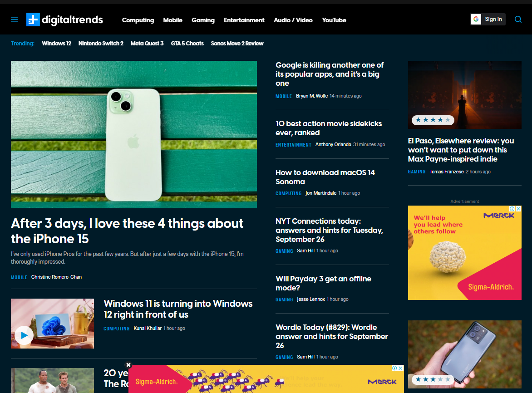This screenshot has width=532, height=393.
Task: Click GAMING tag under El Paso review
Action: [x=417, y=172]
